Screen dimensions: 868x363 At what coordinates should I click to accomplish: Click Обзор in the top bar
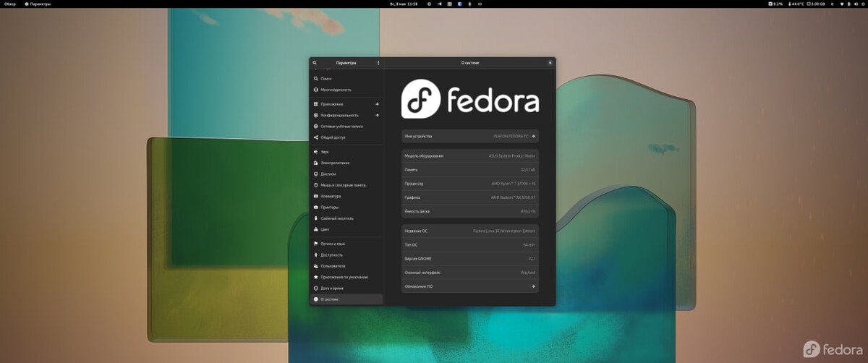[x=10, y=4]
